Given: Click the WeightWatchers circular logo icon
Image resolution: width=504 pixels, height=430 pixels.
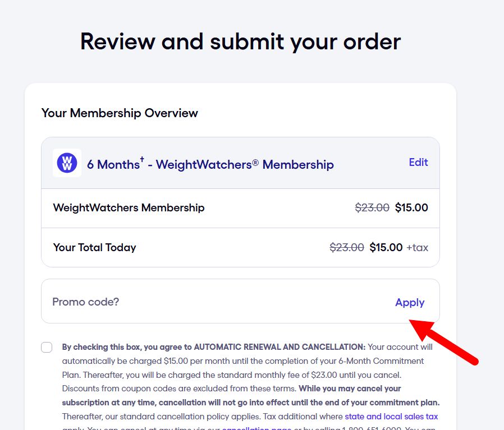Looking at the screenshot, I should pyautogui.click(x=67, y=163).
